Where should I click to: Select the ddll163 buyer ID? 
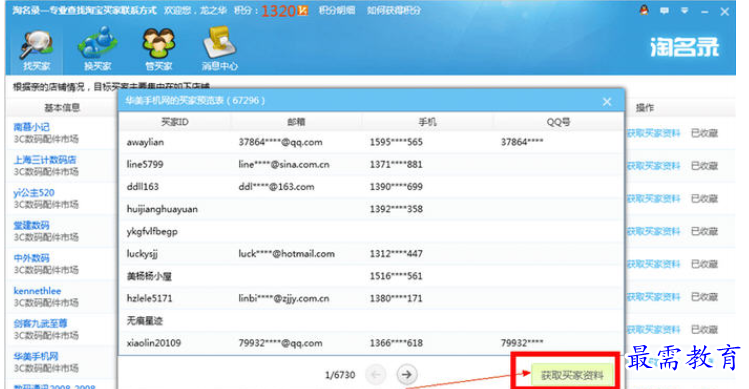coord(142,187)
